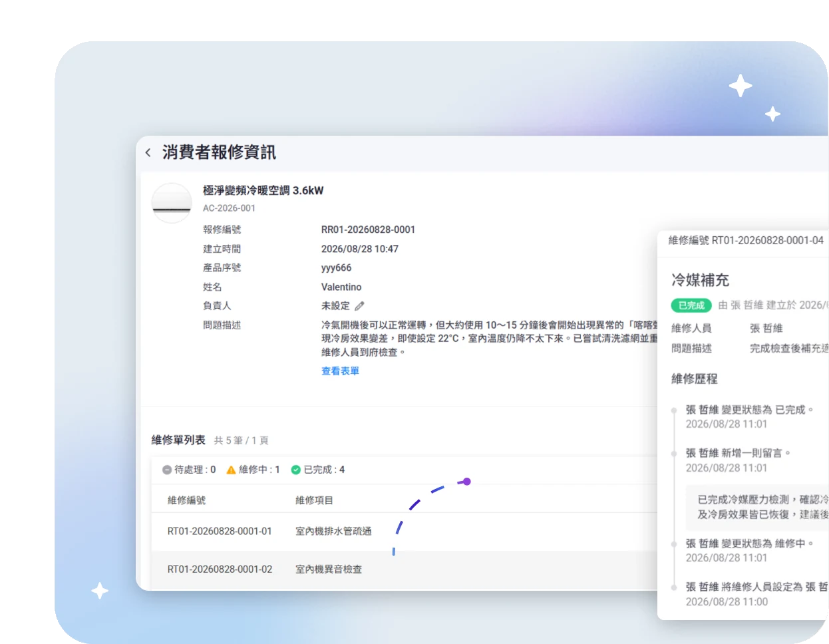Click timestamp 2026/08/28 11:00 in history
The height and width of the screenshot is (644, 829).
point(727,601)
